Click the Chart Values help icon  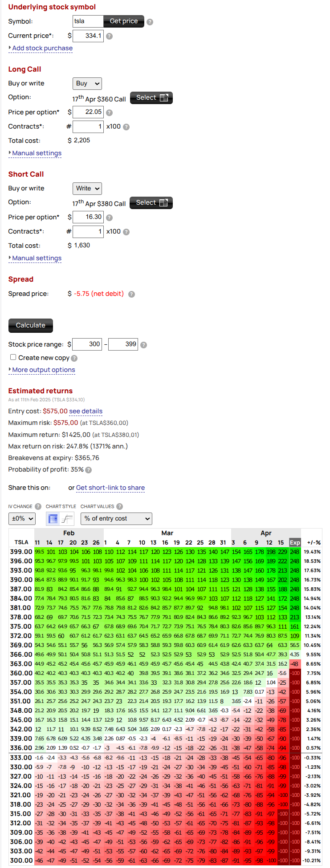coord(119,506)
